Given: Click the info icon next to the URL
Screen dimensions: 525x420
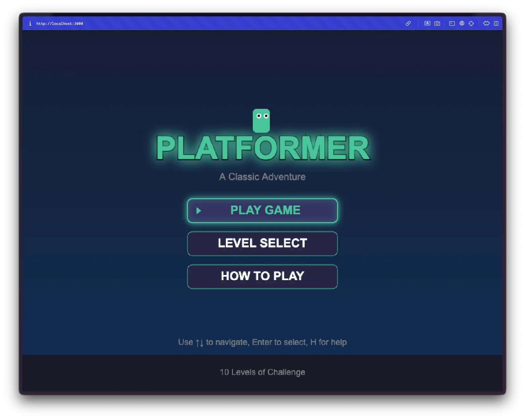Looking at the screenshot, I should (x=30, y=24).
